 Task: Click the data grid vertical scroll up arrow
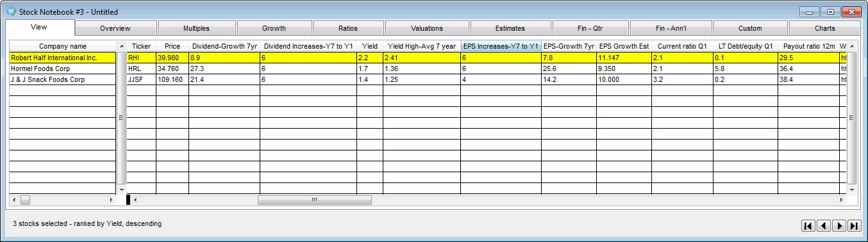click(852, 46)
